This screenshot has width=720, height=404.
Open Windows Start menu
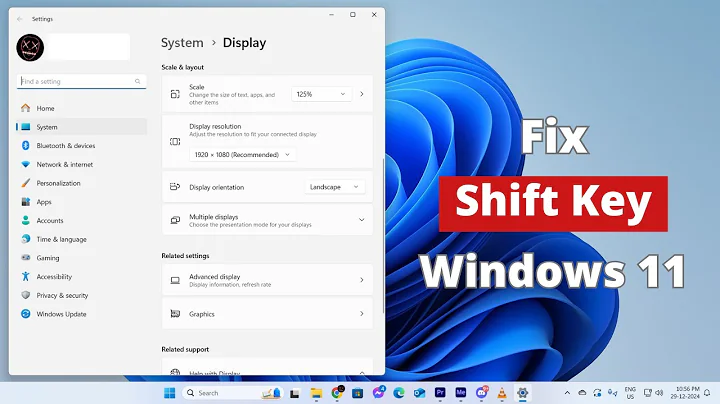click(169, 393)
